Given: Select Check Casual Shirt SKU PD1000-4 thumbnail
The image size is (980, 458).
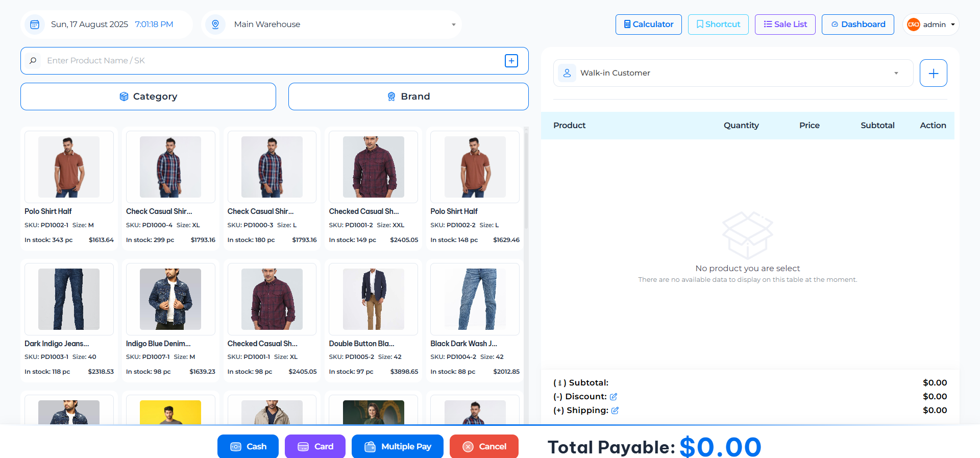Looking at the screenshot, I should tap(170, 167).
